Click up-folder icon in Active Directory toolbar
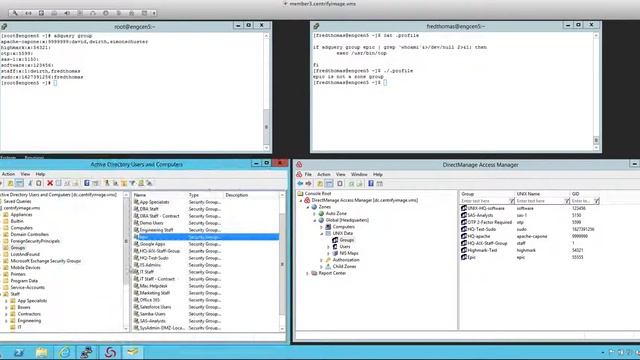Viewport: 640px width, 360px height. [10, 183]
